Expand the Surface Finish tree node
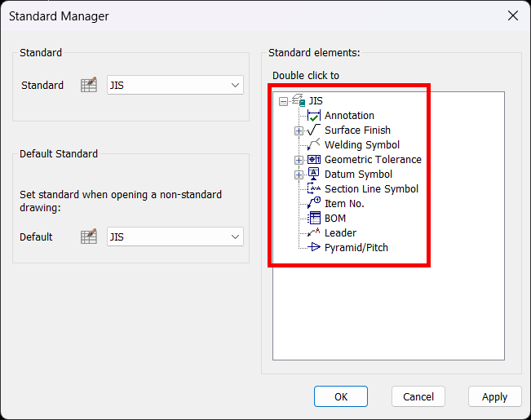This screenshot has height=420, width=531. [x=299, y=130]
